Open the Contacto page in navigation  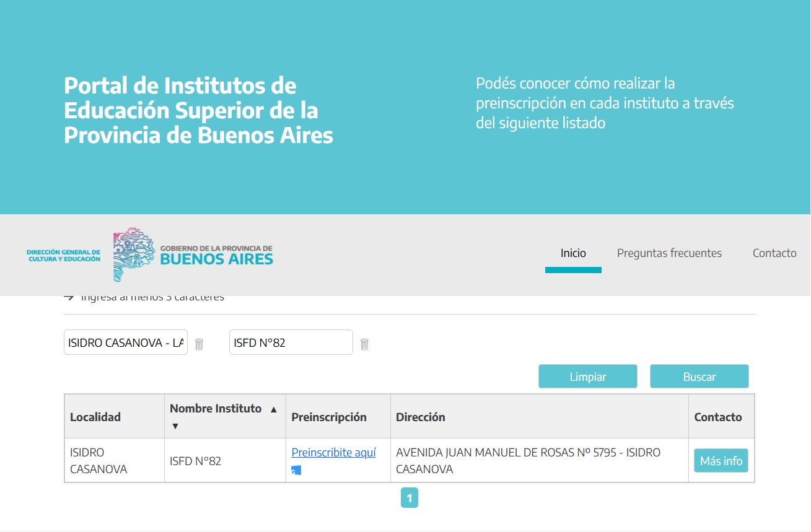pos(774,253)
